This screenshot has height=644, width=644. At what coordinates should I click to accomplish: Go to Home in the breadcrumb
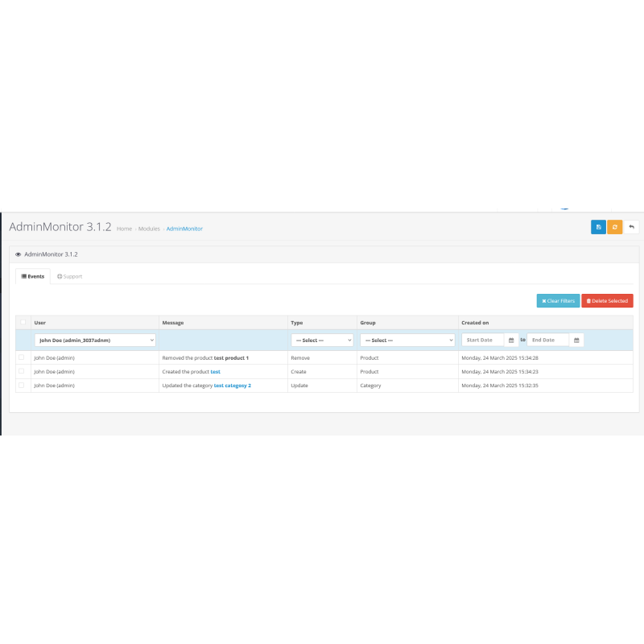[124, 229]
